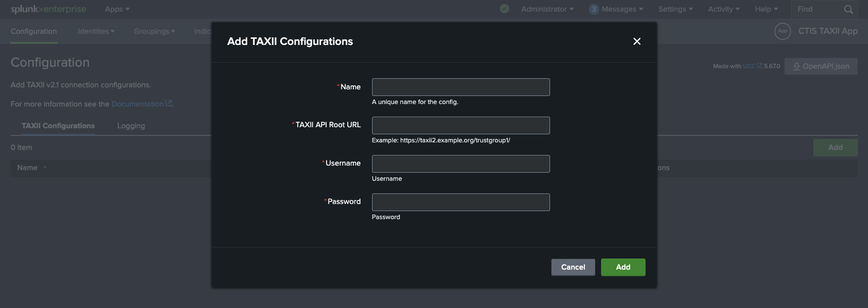Expand the Administrator menu
The width and height of the screenshot is (868, 308).
[547, 9]
